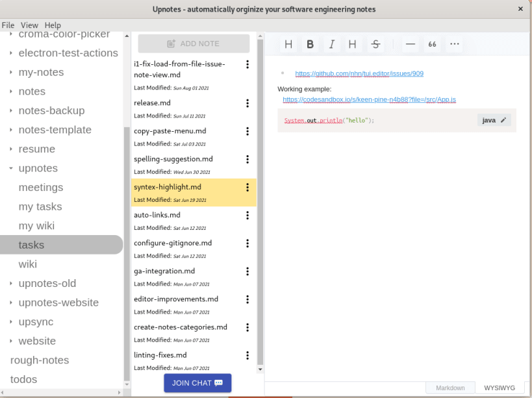
Task: Open the release.md note
Action: click(x=152, y=103)
